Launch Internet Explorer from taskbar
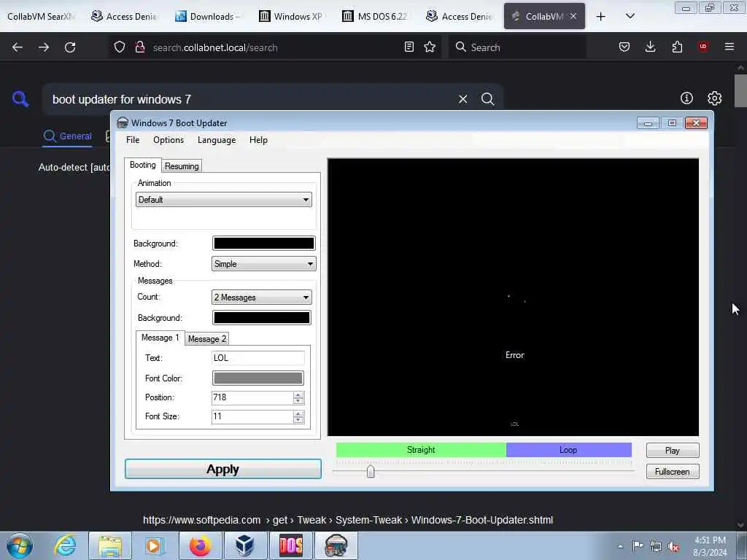Image resolution: width=747 pixels, height=560 pixels. tap(65, 545)
